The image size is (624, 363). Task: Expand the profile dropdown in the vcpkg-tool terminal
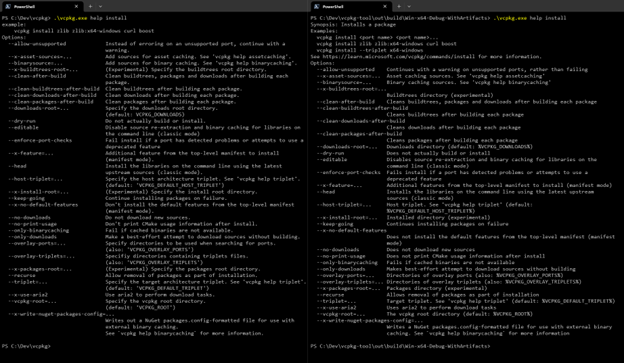[409, 6]
